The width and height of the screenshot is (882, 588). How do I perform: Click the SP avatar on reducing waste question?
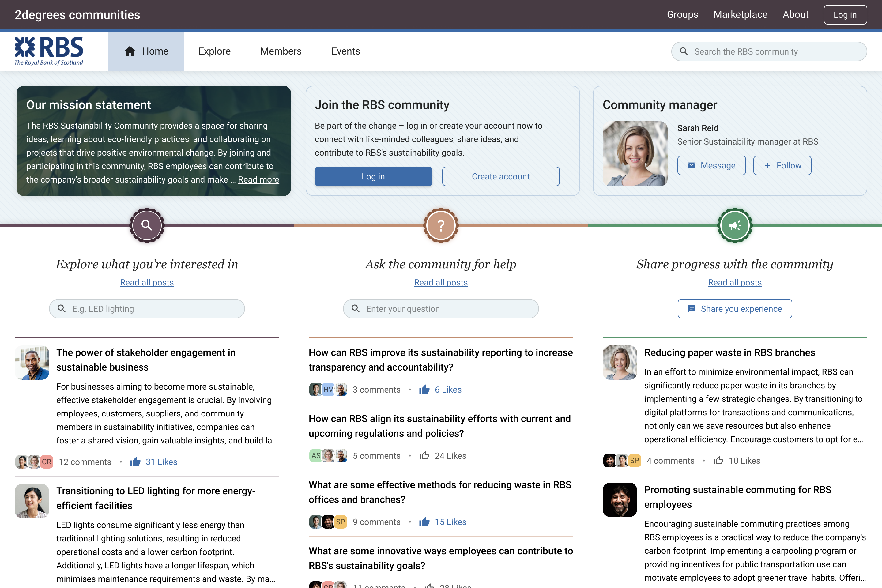click(x=341, y=522)
